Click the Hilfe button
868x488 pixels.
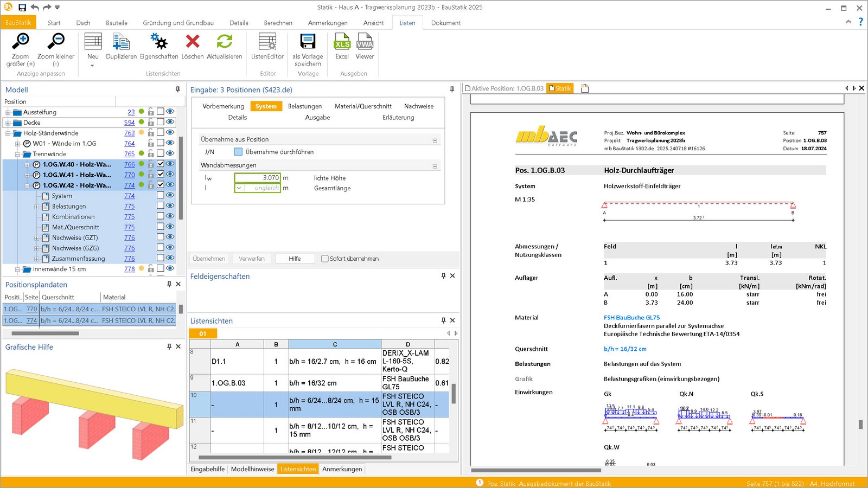[x=295, y=259]
